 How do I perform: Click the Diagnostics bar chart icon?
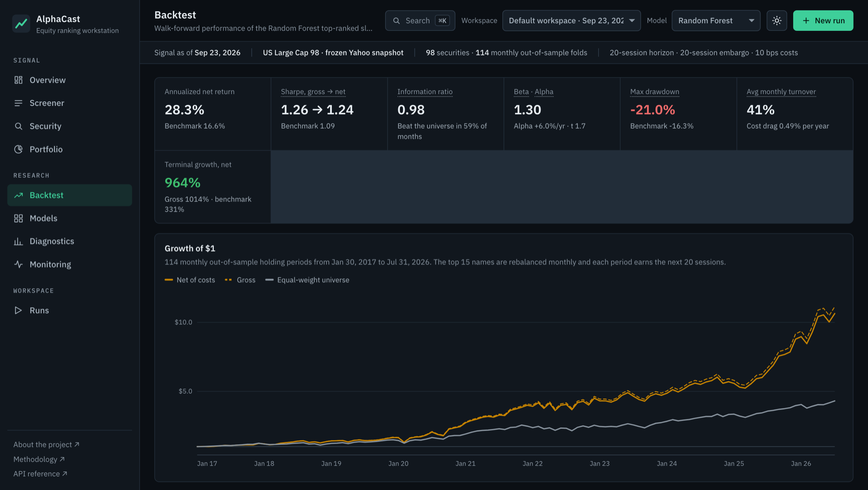[18, 242]
